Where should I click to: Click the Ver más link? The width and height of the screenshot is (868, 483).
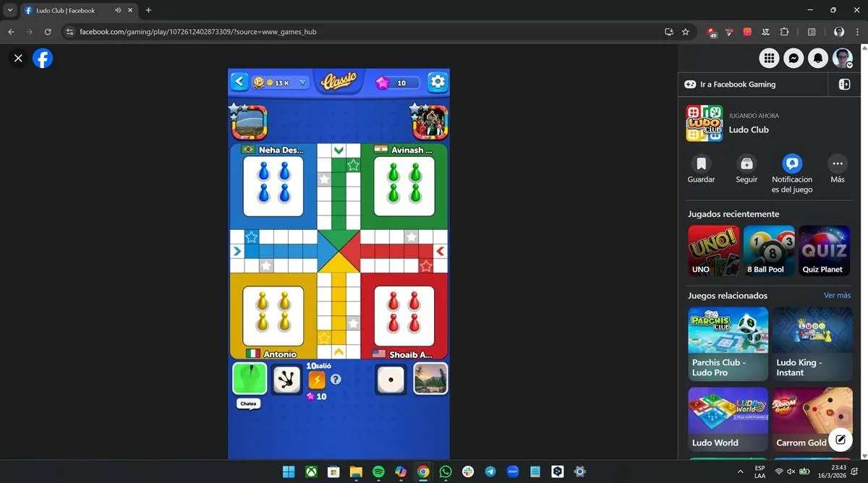tap(837, 296)
